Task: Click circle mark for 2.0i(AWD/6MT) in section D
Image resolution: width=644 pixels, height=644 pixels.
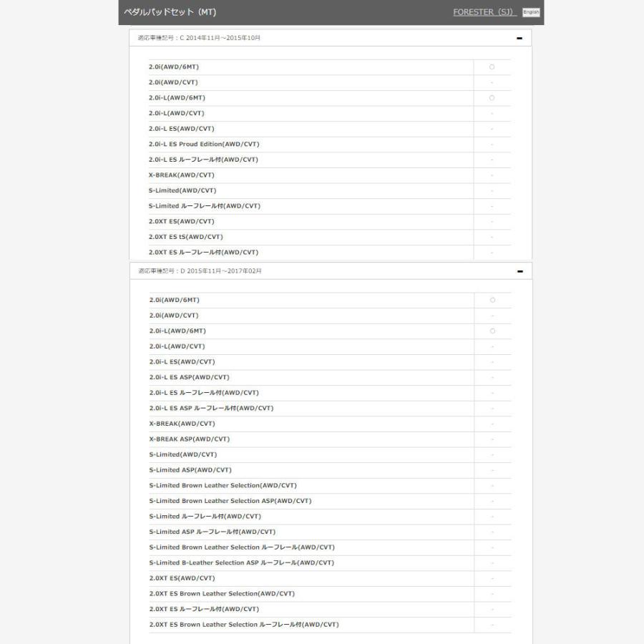Action: coord(492,301)
